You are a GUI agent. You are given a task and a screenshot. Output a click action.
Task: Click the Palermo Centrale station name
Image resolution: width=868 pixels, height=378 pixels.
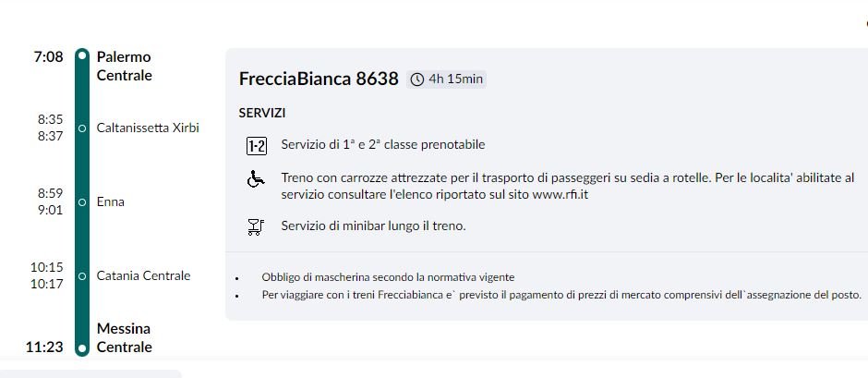click(124, 67)
